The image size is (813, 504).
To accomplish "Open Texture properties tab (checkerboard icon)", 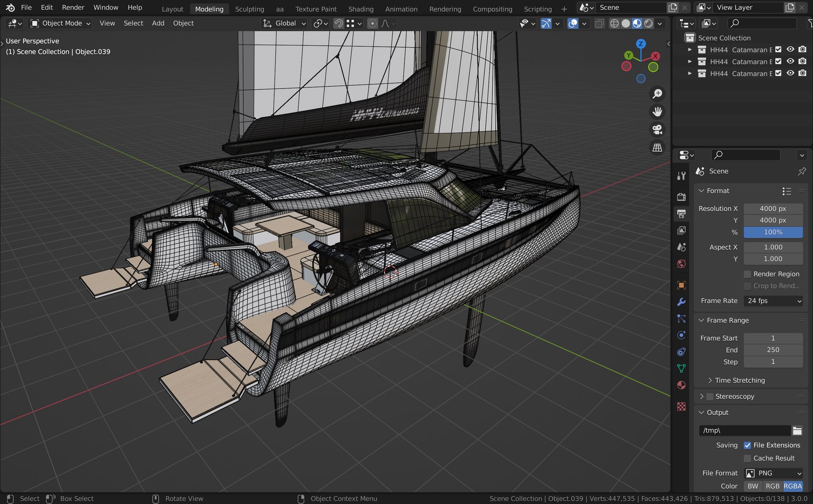I will (x=681, y=406).
